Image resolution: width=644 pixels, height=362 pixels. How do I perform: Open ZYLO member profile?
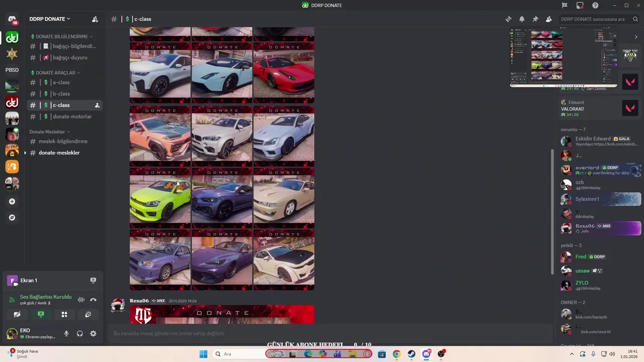600,285
